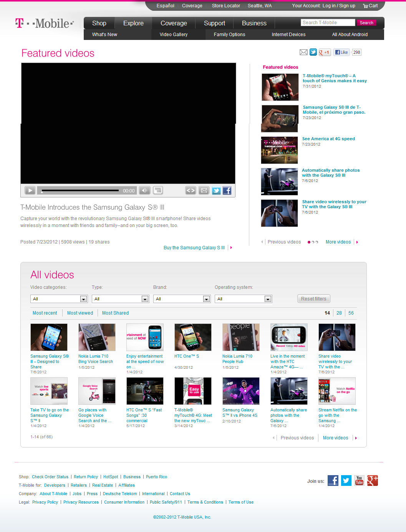The image size is (406, 532).
Task: Click Log in link
Action: point(329,6)
